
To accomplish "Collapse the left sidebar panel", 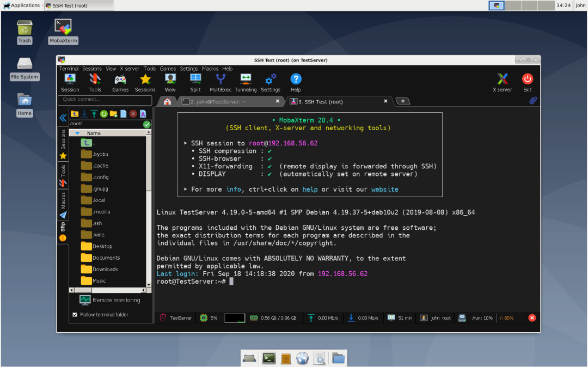I will [63, 118].
